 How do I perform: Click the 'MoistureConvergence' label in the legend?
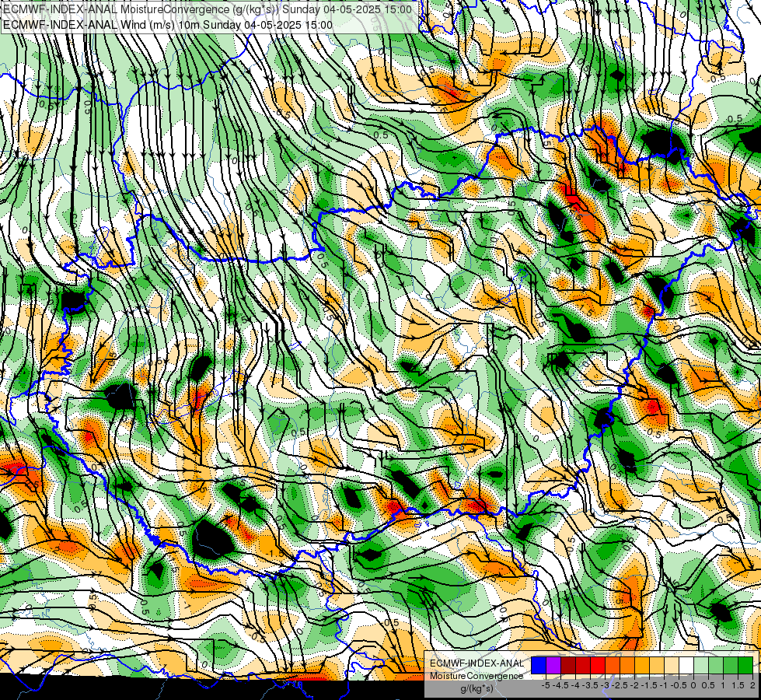point(476,676)
